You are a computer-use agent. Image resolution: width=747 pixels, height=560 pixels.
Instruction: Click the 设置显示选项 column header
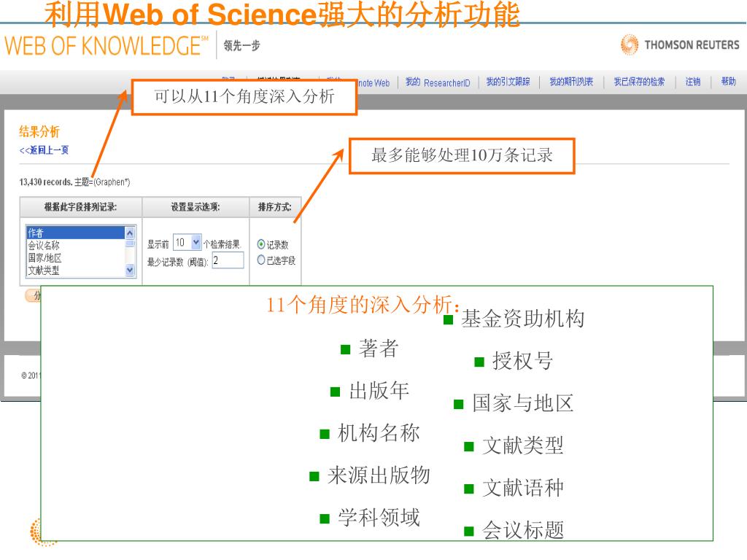tap(196, 206)
